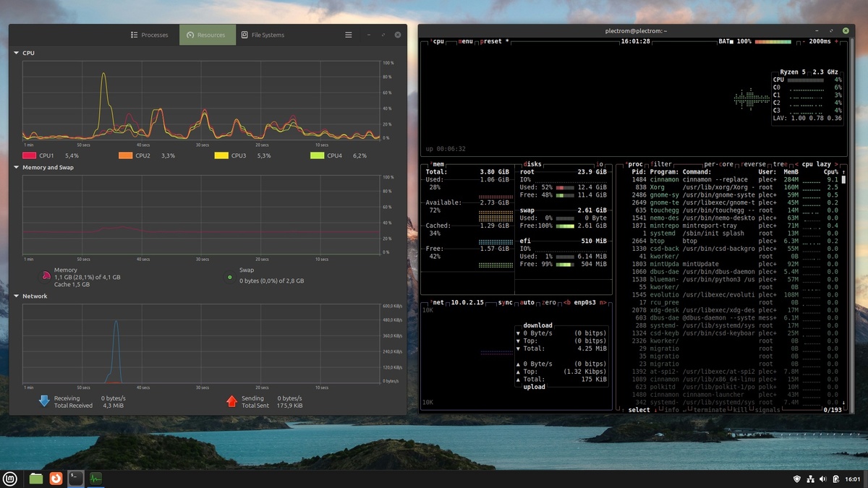Switch to previous network interface in btop
Image resolution: width=868 pixels, height=488 pixels.
(566, 301)
